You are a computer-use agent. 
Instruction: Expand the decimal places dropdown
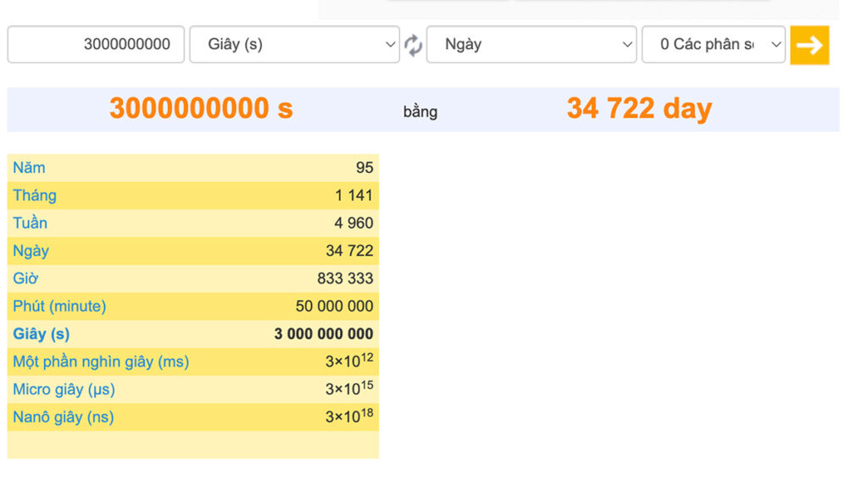pos(713,45)
